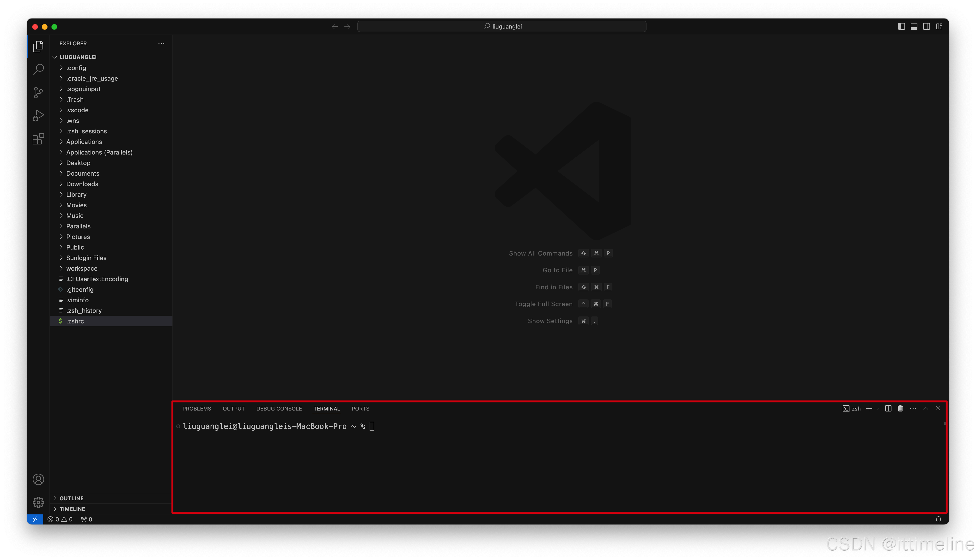Expand the Documents folder
The width and height of the screenshot is (976, 560).
[82, 173]
